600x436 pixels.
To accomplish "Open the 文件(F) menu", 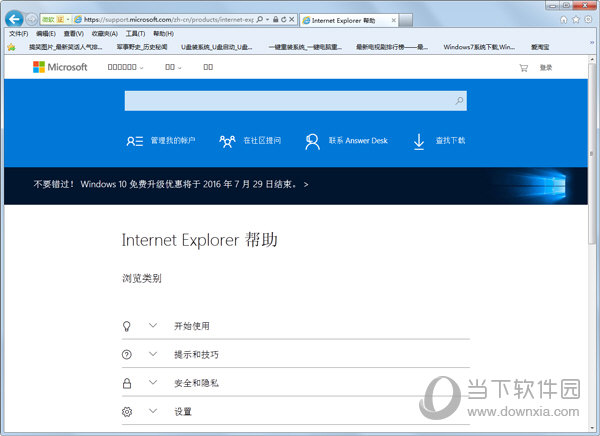I will [18, 33].
